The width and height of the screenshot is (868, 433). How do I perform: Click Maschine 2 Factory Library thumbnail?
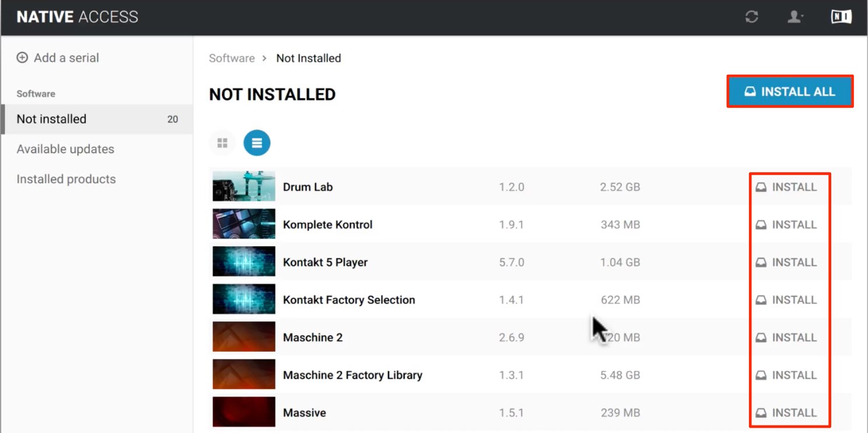244,375
